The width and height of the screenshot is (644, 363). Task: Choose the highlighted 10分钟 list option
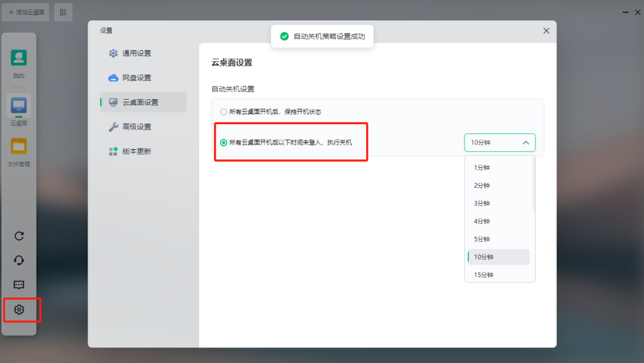click(x=498, y=257)
